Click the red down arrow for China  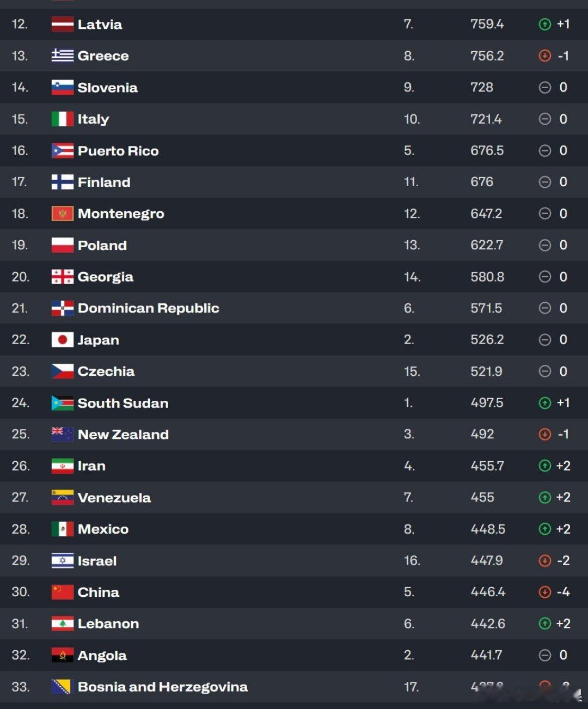pos(544,592)
